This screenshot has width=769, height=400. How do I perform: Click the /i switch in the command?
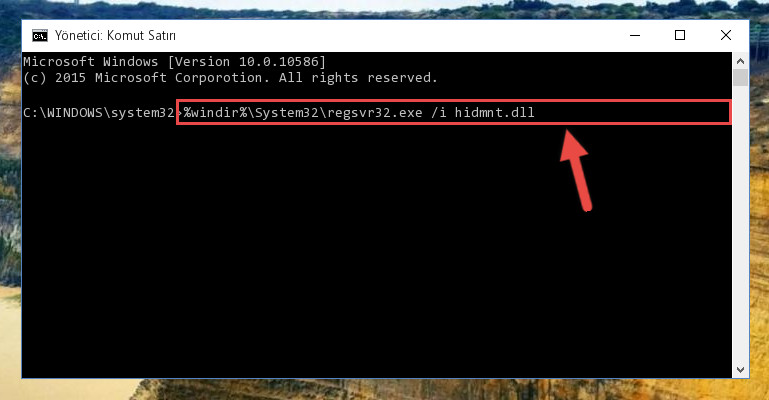click(438, 113)
